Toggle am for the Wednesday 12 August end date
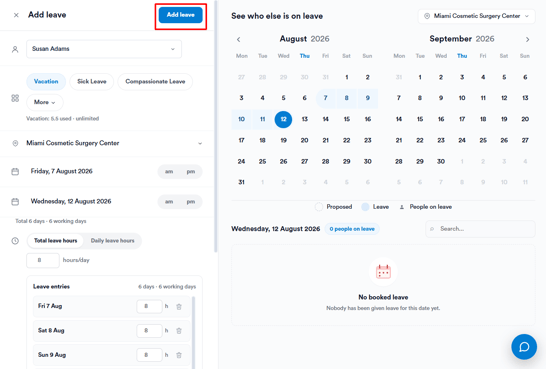 coord(169,202)
